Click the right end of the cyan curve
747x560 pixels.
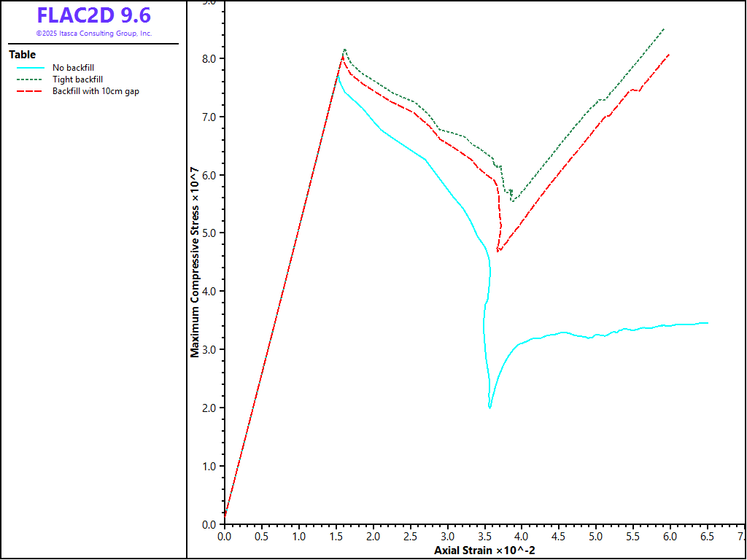click(x=708, y=322)
